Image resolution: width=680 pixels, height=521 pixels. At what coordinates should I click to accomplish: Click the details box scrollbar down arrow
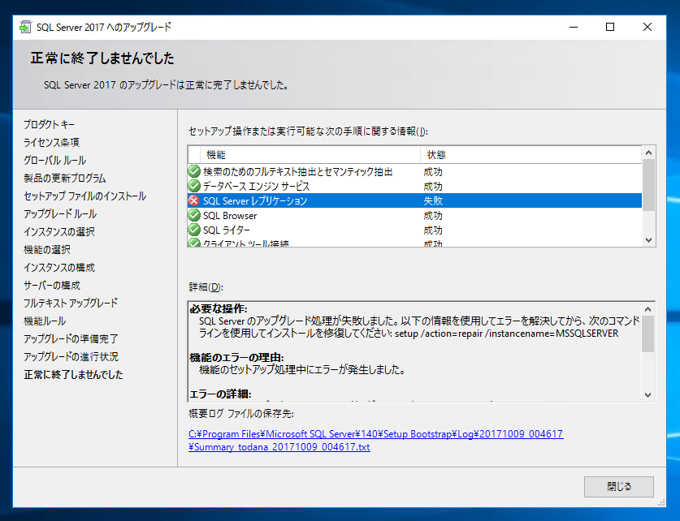pyautogui.click(x=648, y=395)
